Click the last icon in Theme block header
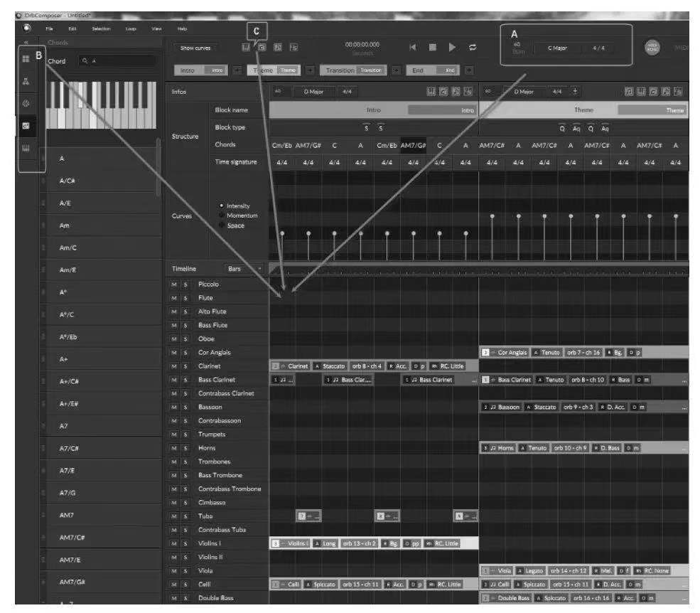 pyautogui.click(x=678, y=92)
